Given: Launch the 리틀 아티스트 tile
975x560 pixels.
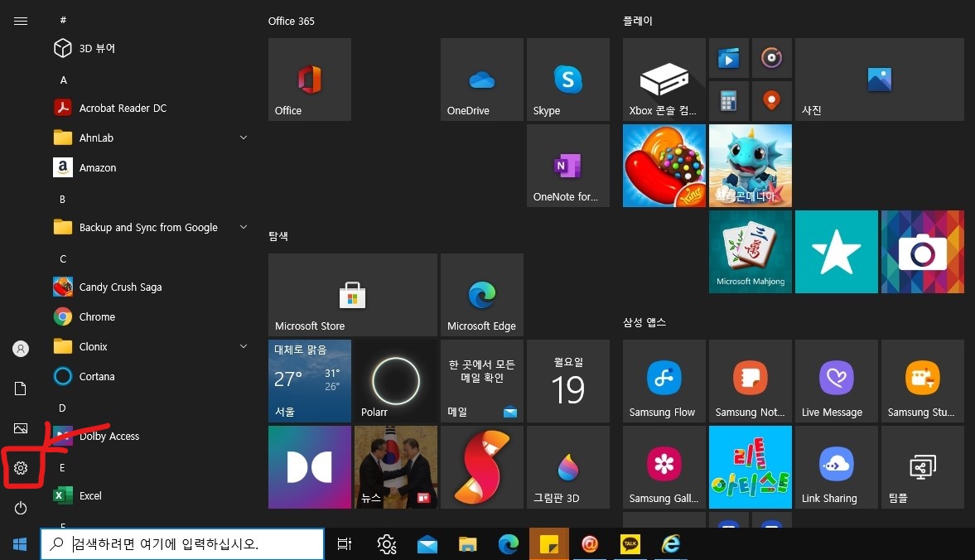Looking at the screenshot, I should click(751, 466).
